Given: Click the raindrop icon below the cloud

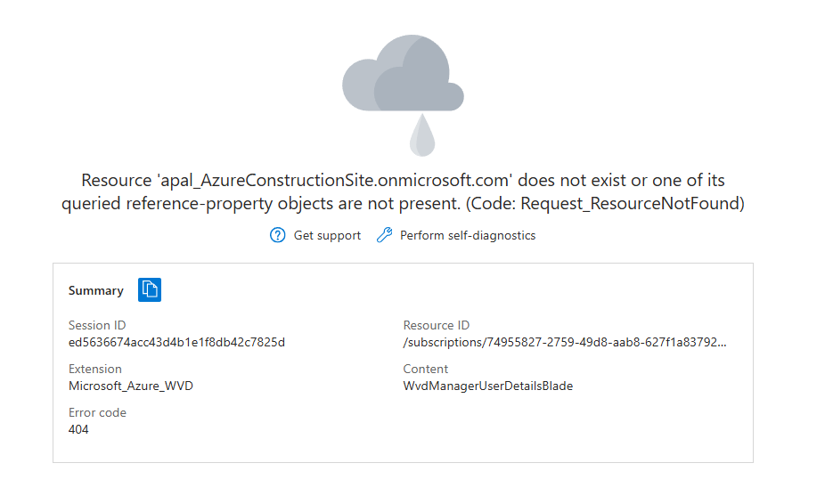Looking at the screenshot, I should coord(421,136).
